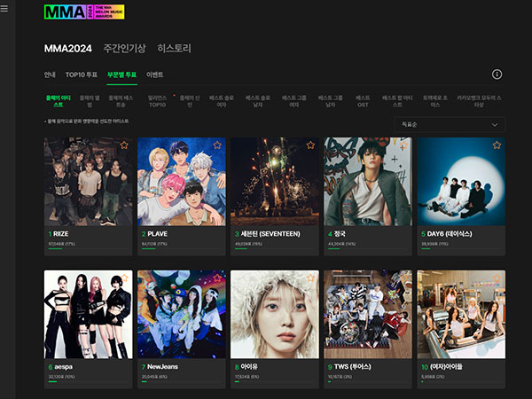Select 베스트 OST category
Viewport: 532px width, 399px height.
pyautogui.click(x=363, y=101)
